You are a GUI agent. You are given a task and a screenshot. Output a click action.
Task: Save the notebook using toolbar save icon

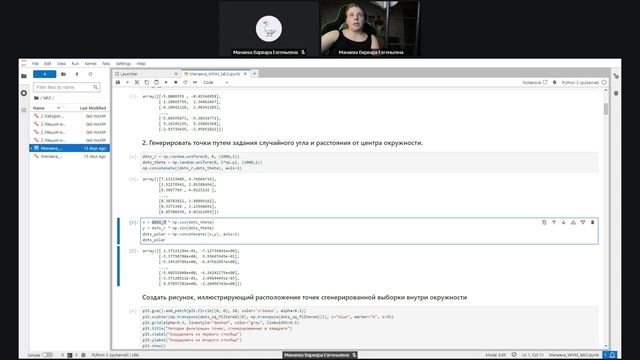click(118, 82)
